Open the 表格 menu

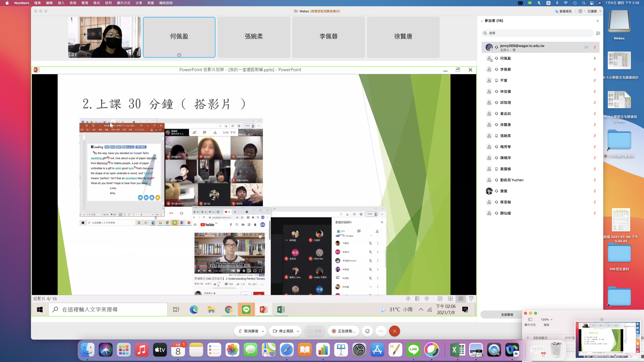pos(73,3)
